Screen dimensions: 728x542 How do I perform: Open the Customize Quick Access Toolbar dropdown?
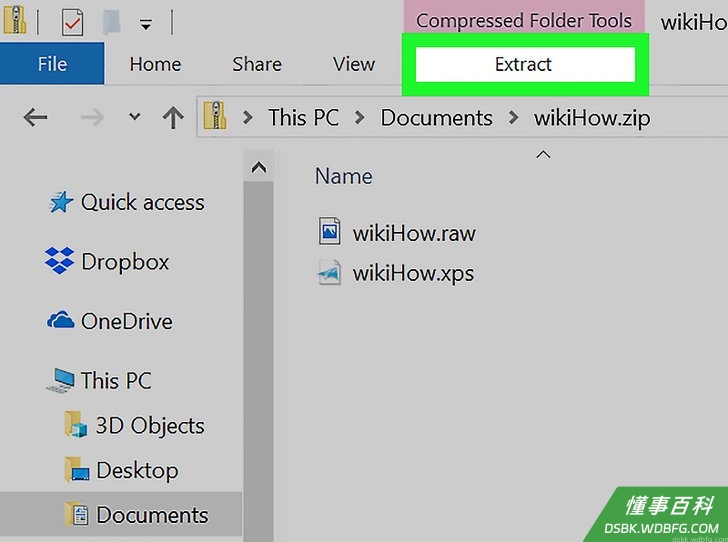click(x=146, y=24)
